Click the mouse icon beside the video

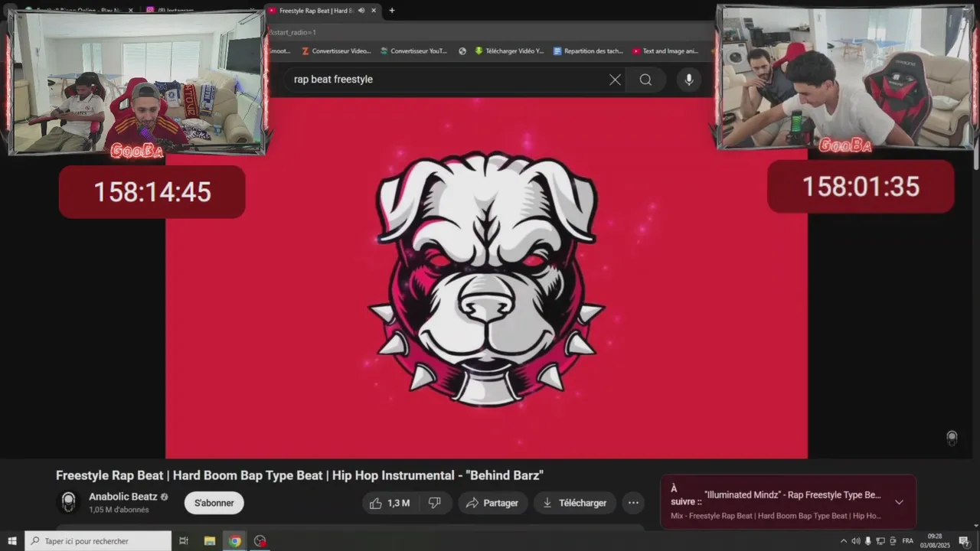[952, 438]
